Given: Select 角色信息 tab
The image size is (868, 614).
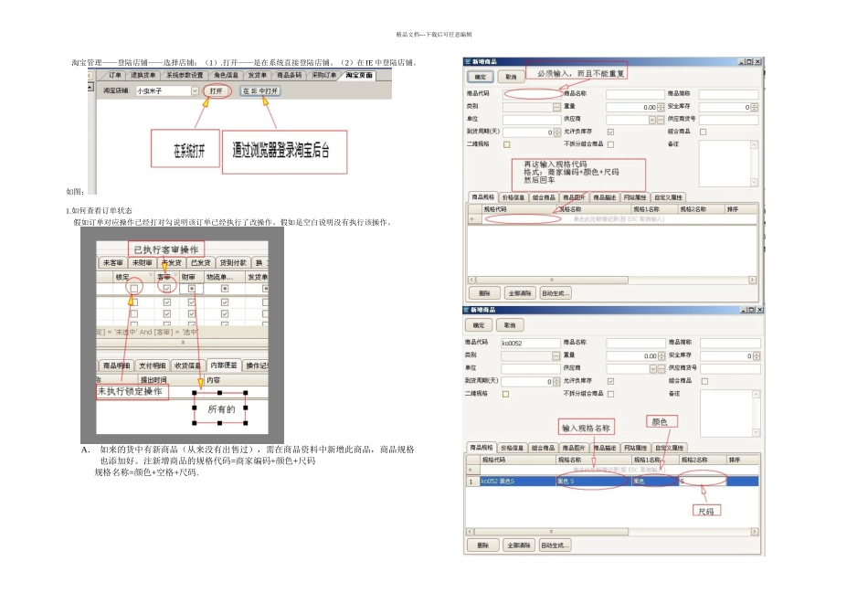Looking at the screenshot, I should [226, 75].
